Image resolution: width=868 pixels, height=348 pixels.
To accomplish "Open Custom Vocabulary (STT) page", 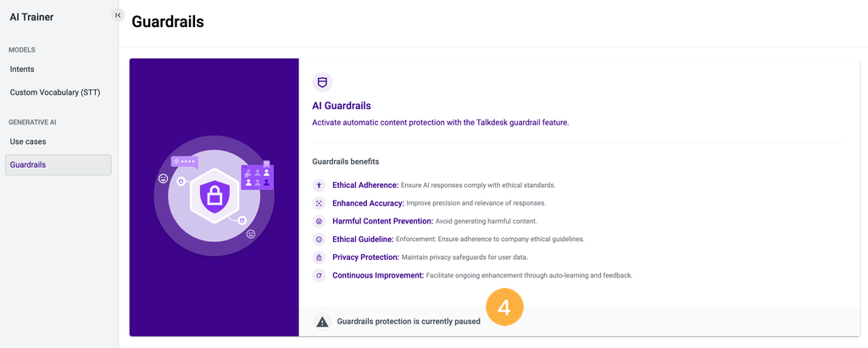I will click(x=55, y=92).
